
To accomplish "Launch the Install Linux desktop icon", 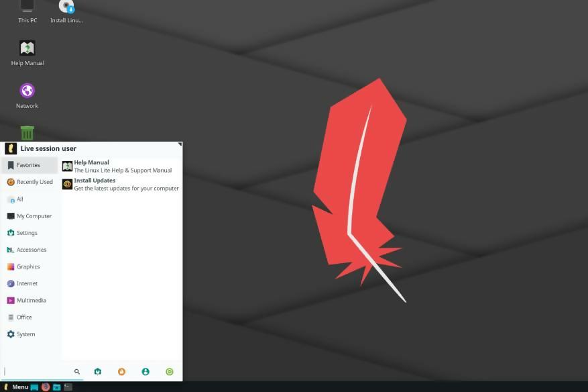I will click(66, 11).
